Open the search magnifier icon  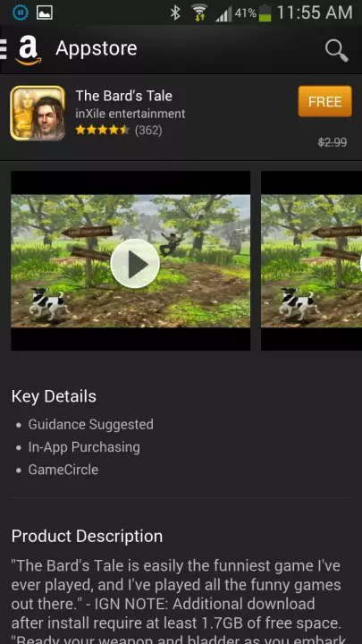337,50
